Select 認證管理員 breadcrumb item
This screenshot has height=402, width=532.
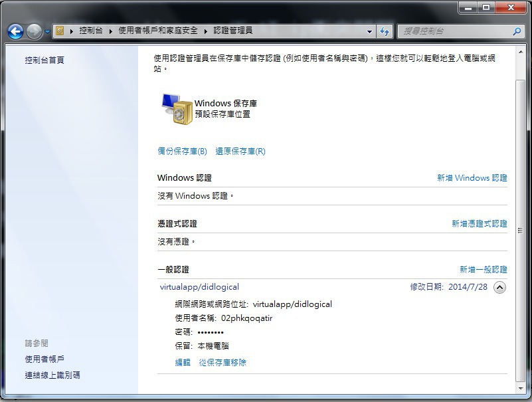(x=232, y=31)
